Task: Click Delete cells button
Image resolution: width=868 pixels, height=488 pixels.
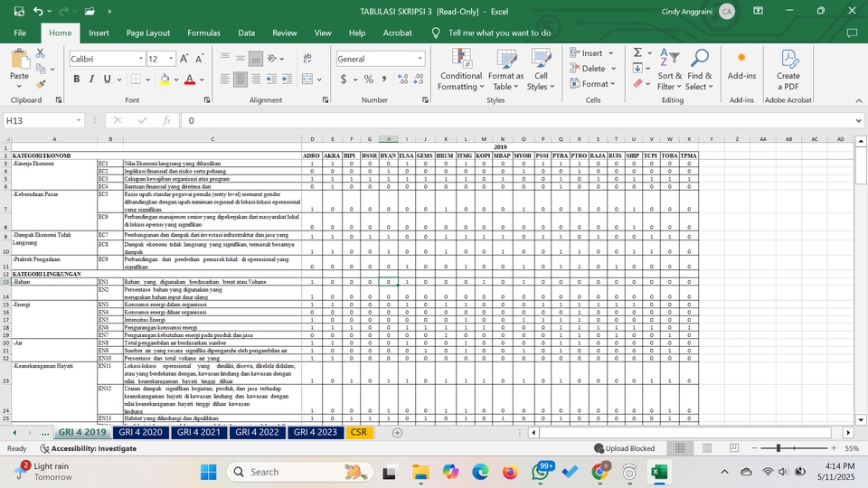Action: [593, 69]
